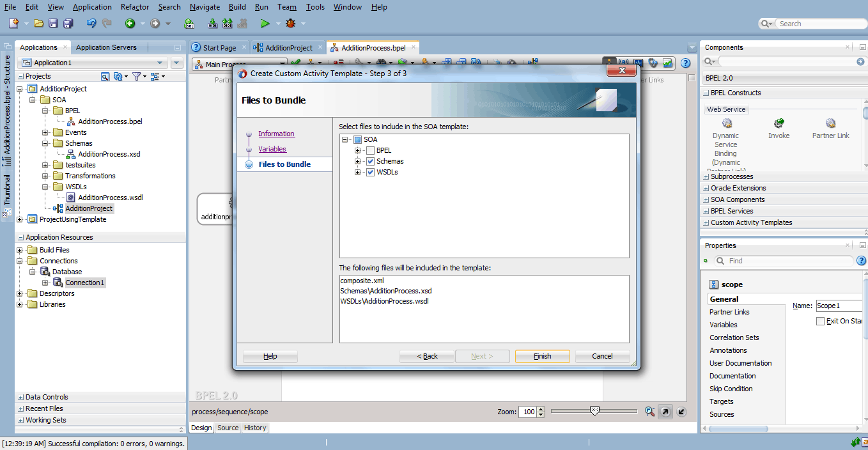The height and width of the screenshot is (450, 868).
Task: Click the Properties panel help icon
Action: 861,261
